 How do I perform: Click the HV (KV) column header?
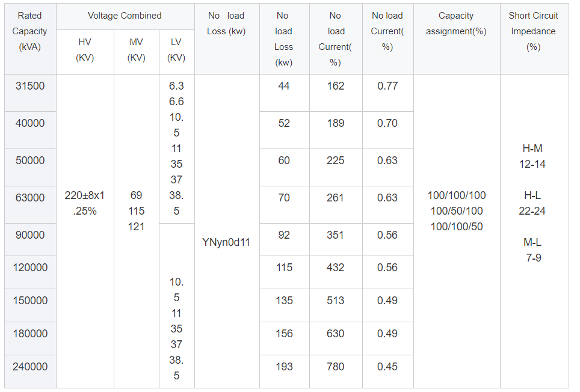pyautogui.click(x=85, y=50)
